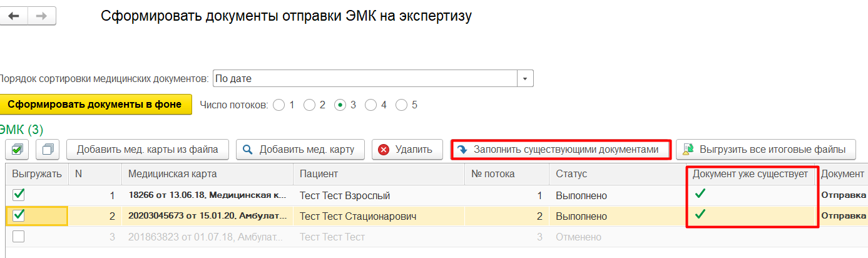Click arrow icon on Заполнить существующими документами
Screen dimensions: 868x258
[462, 150]
